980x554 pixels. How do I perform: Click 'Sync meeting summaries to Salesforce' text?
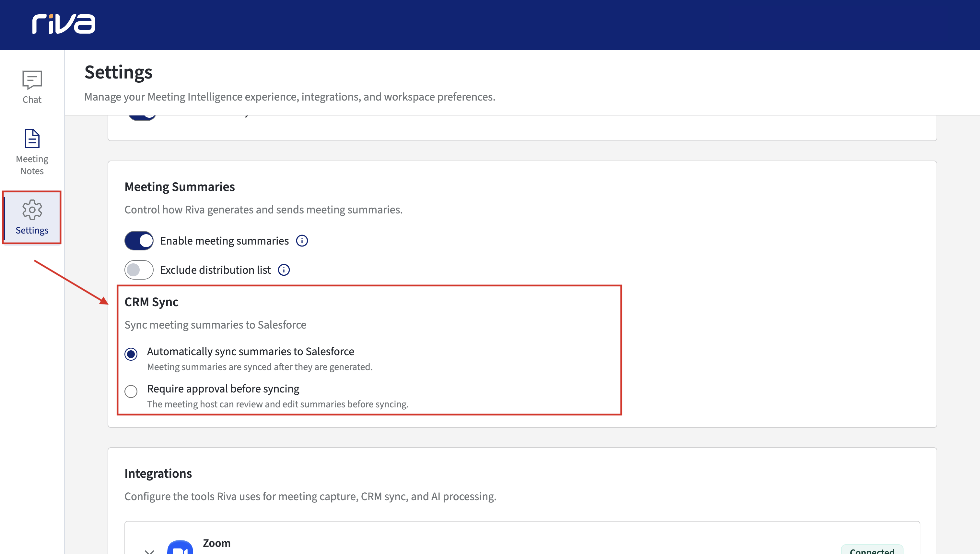tap(215, 325)
